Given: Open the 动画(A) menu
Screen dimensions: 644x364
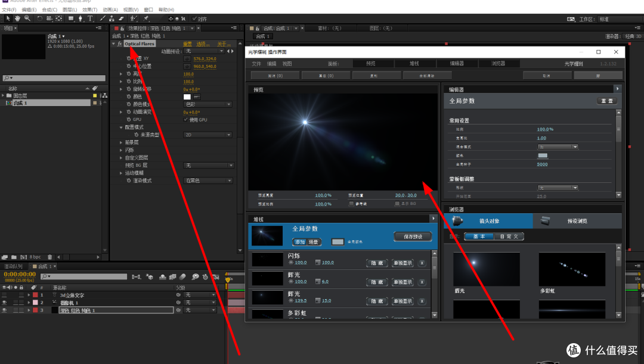Looking at the screenshot, I should [110, 10].
